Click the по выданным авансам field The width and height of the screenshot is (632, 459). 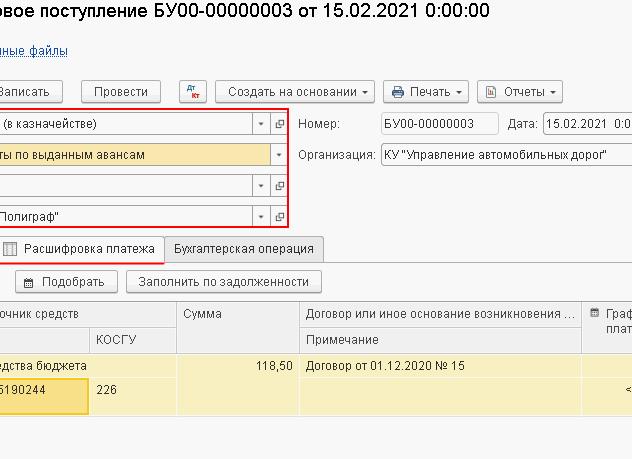pos(135,155)
